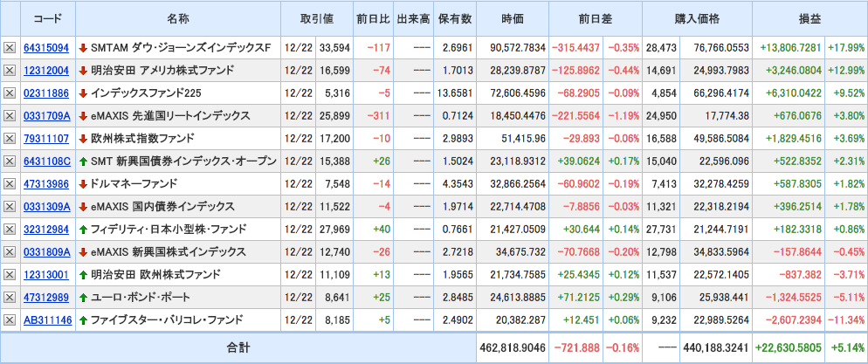Open fund code link 47312989
Image resolution: width=868 pixels, height=364 pixels.
(x=46, y=297)
